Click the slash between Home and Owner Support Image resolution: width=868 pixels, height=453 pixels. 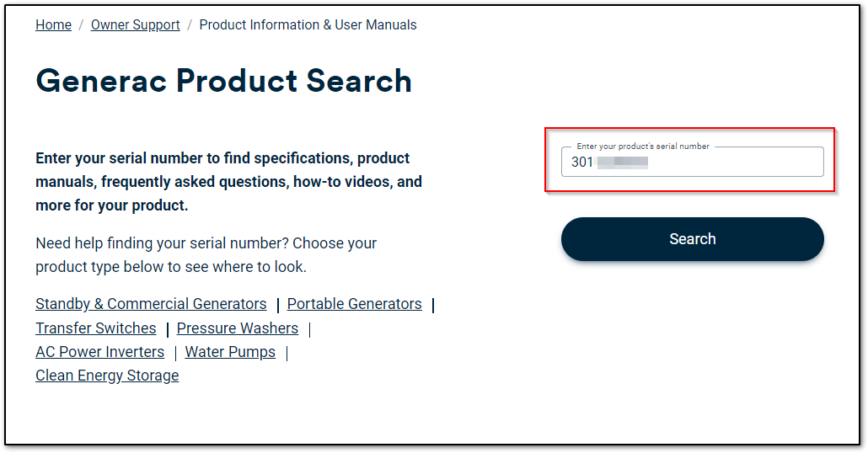(x=81, y=25)
